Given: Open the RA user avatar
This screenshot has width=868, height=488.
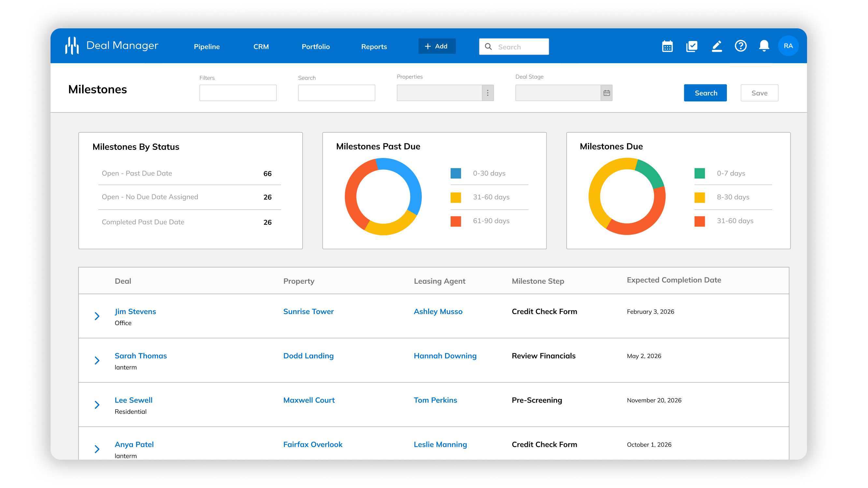Looking at the screenshot, I should point(788,46).
